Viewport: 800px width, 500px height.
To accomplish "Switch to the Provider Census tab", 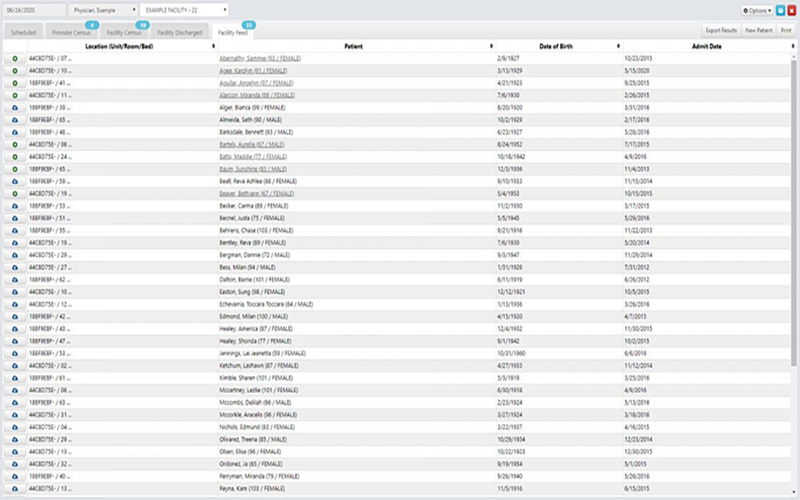I will coord(71,32).
